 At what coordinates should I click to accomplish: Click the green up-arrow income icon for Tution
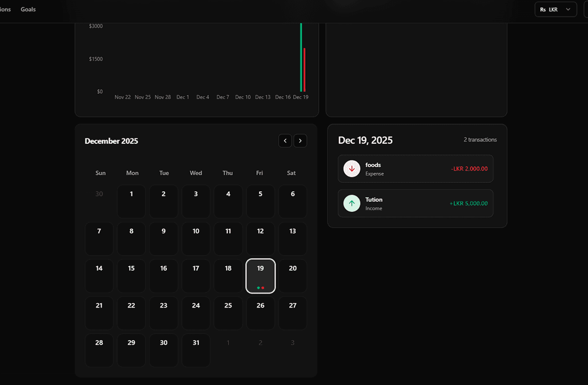tap(352, 204)
